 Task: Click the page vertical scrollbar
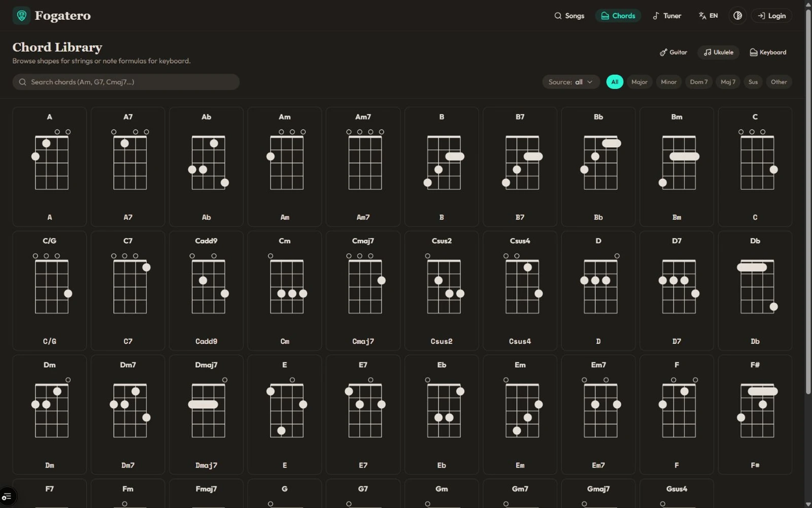click(x=808, y=202)
